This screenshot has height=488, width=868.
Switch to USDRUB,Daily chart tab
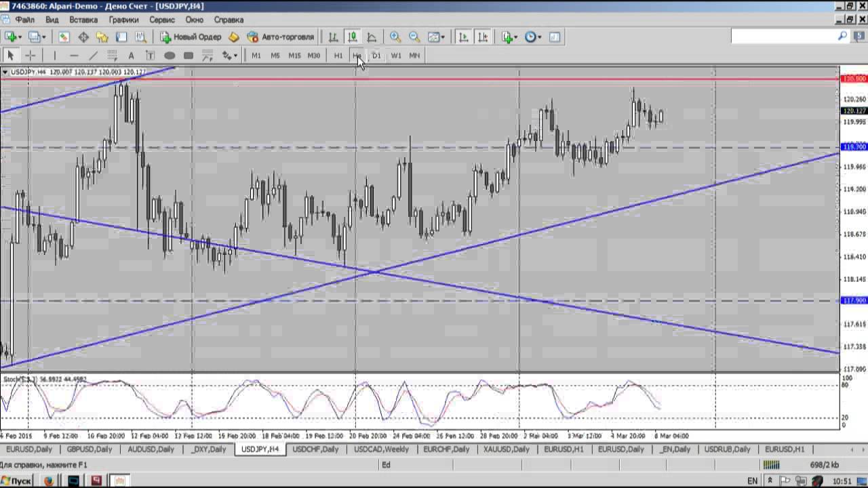point(727,449)
